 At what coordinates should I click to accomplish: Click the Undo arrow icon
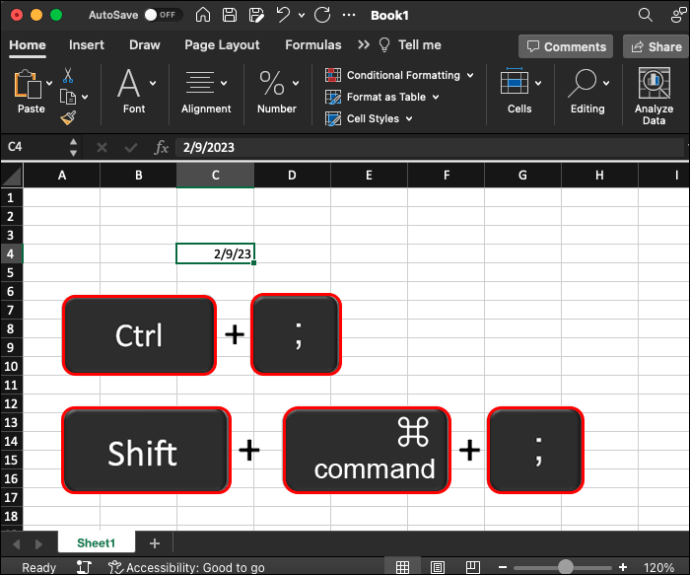(283, 15)
